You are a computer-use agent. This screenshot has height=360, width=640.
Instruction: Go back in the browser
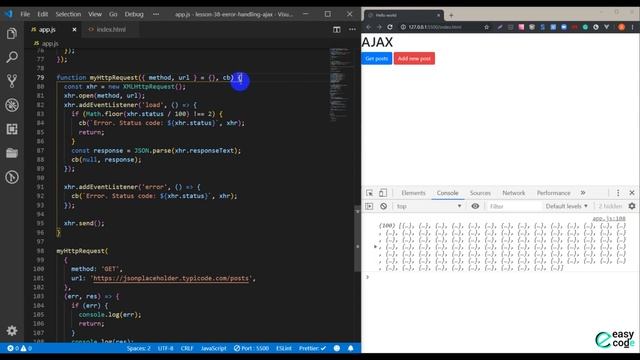[x=369, y=27]
